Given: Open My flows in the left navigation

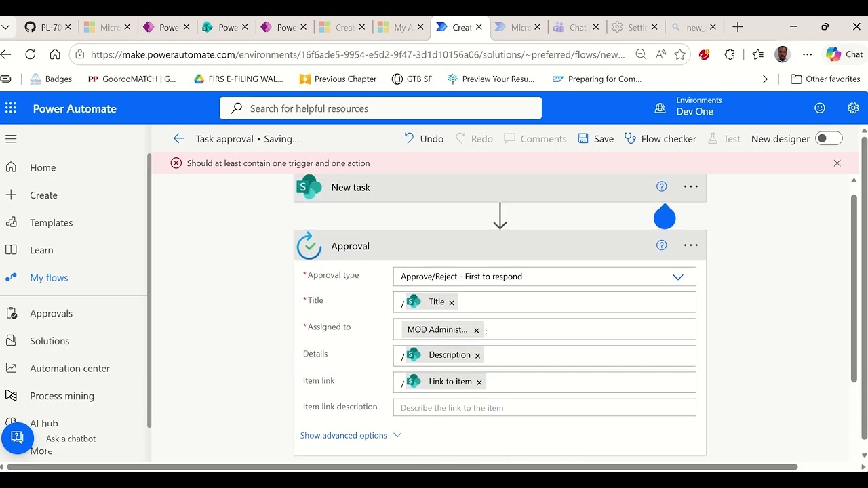Looking at the screenshot, I should (49, 277).
